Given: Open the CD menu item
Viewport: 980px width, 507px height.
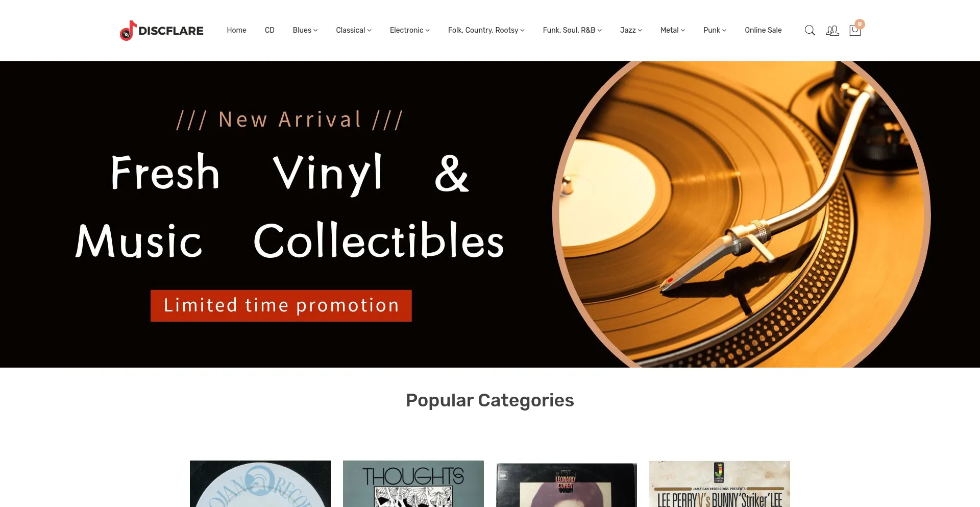Looking at the screenshot, I should click(269, 30).
